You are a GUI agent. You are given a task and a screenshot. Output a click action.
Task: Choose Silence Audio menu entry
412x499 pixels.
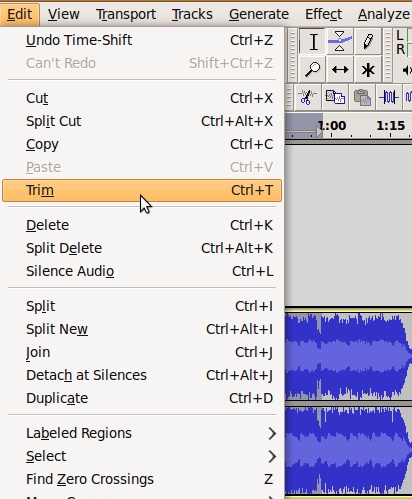point(142,271)
